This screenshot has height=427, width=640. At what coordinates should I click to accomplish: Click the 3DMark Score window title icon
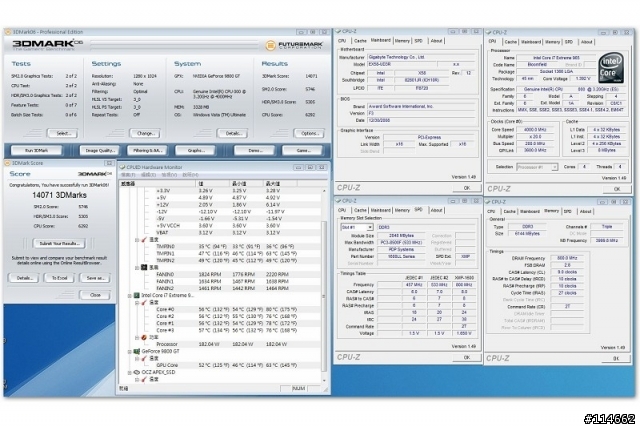tap(8, 163)
